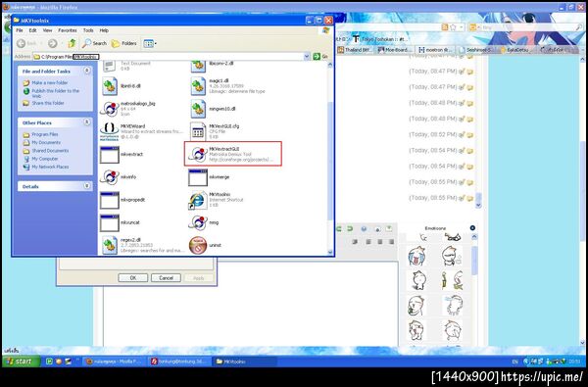Click the EN language indicator in tray

(514, 362)
